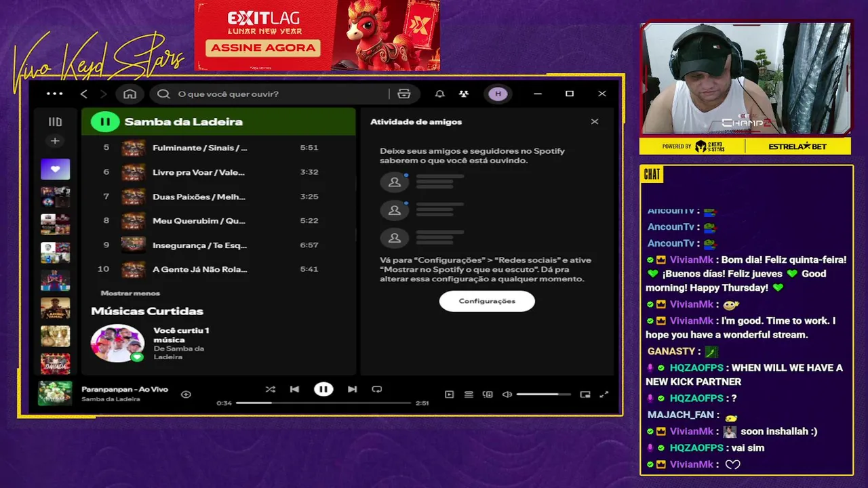Open the Spotify Home page

point(130,94)
